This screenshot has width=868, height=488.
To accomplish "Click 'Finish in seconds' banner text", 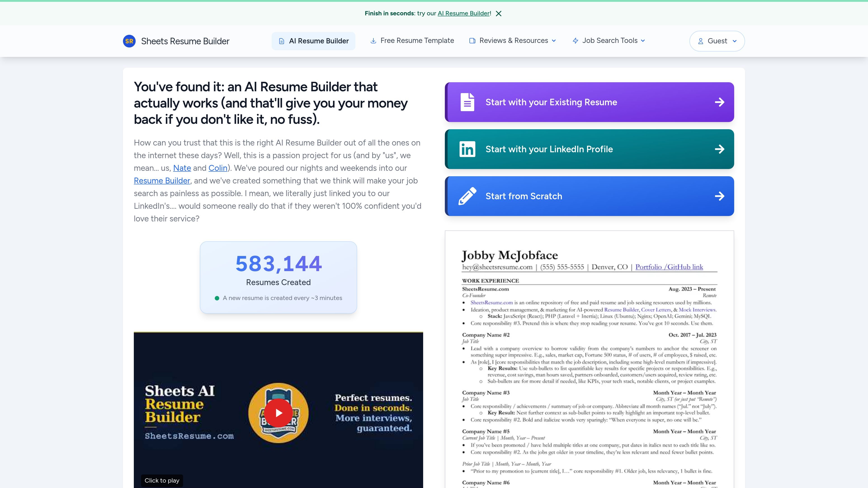I will 389,14.
